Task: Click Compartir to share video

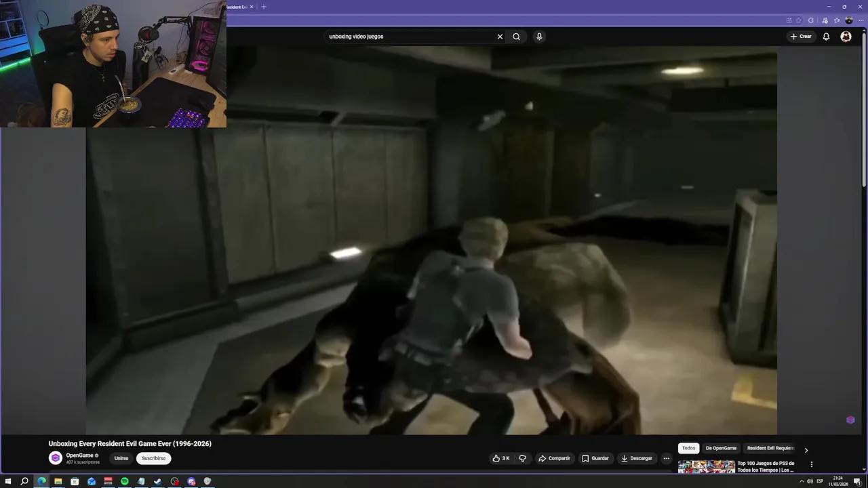Action: point(554,458)
